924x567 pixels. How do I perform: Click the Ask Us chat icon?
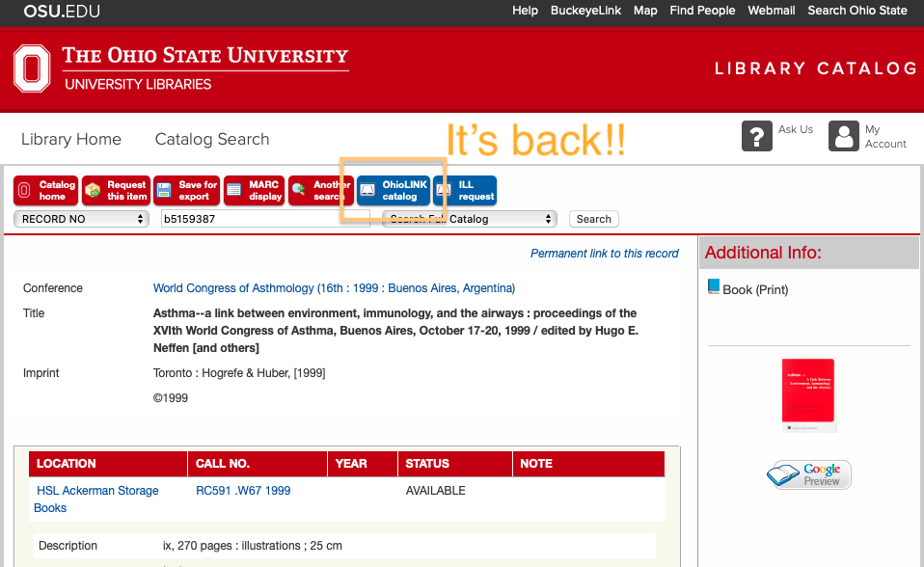coord(757,137)
